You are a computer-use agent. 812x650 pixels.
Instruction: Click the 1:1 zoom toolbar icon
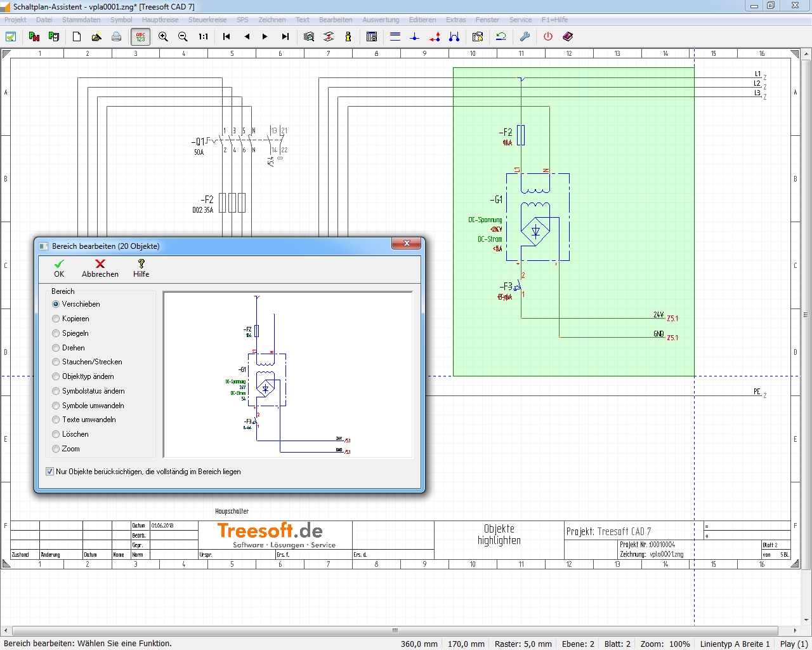203,37
